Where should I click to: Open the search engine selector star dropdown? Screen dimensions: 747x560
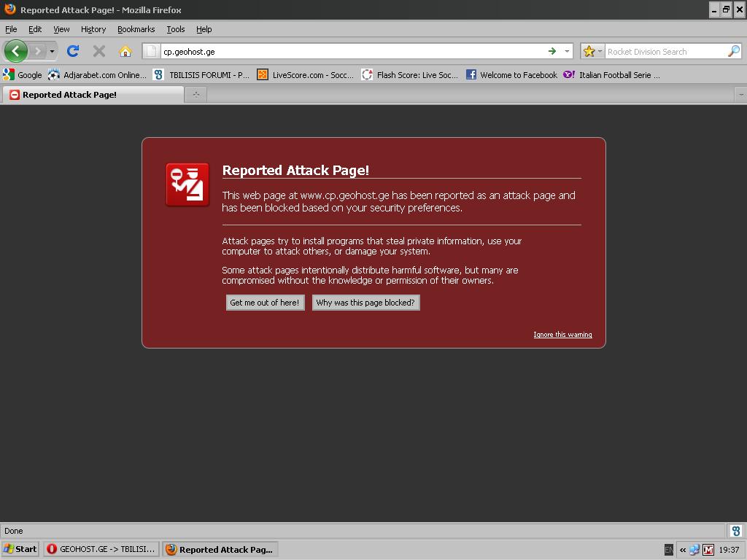[592, 51]
